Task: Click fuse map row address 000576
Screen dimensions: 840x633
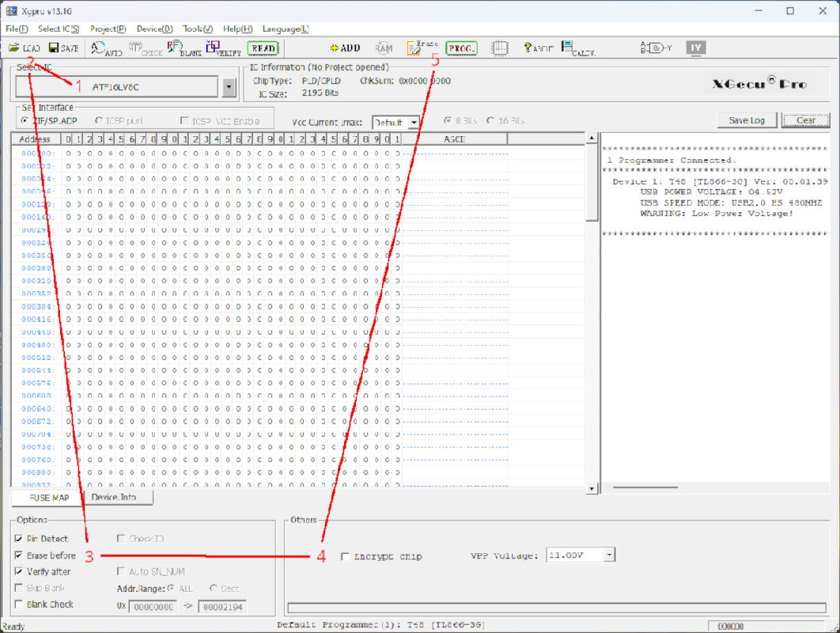Action: pos(37,383)
